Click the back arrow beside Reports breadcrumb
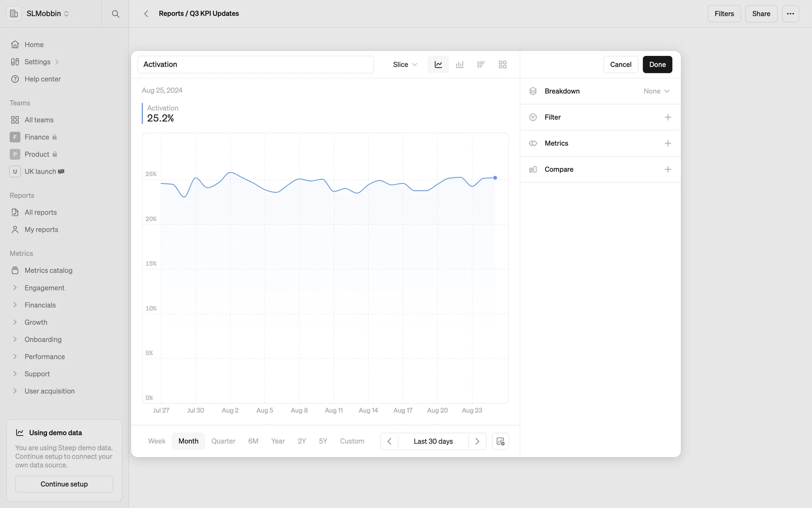This screenshot has height=508, width=812. (146, 14)
